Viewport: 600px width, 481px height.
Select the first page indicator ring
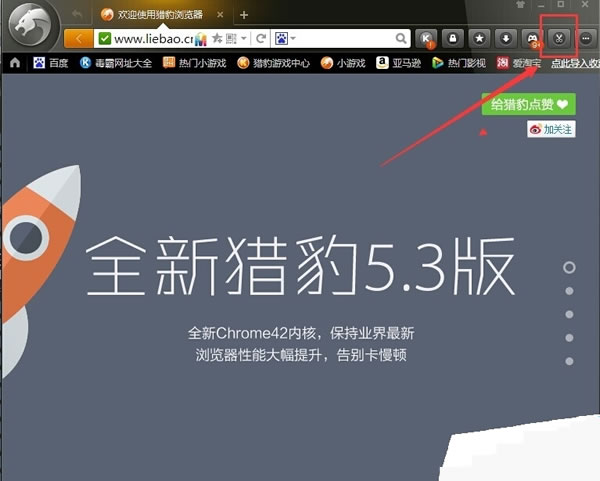click(x=569, y=267)
